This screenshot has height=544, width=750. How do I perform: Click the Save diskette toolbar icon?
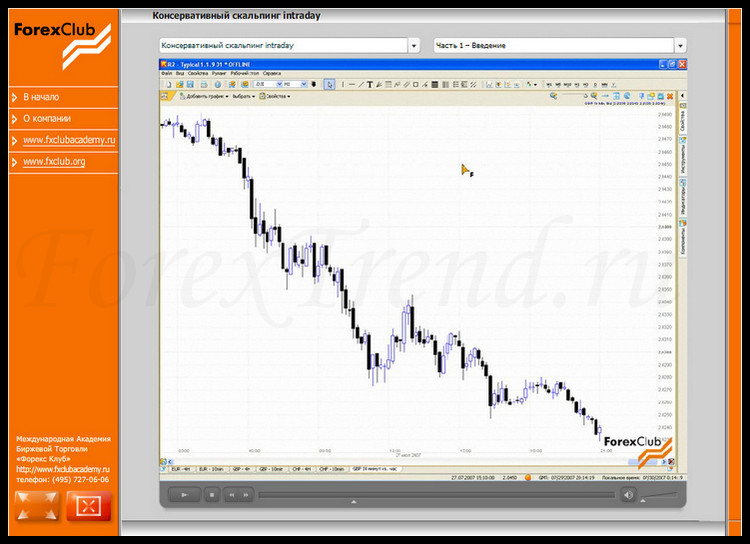(190, 84)
